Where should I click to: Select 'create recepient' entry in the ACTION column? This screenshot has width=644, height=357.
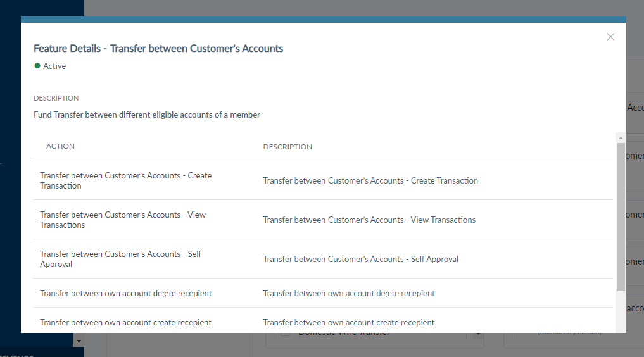pyautogui.click(x=125, y=322)
